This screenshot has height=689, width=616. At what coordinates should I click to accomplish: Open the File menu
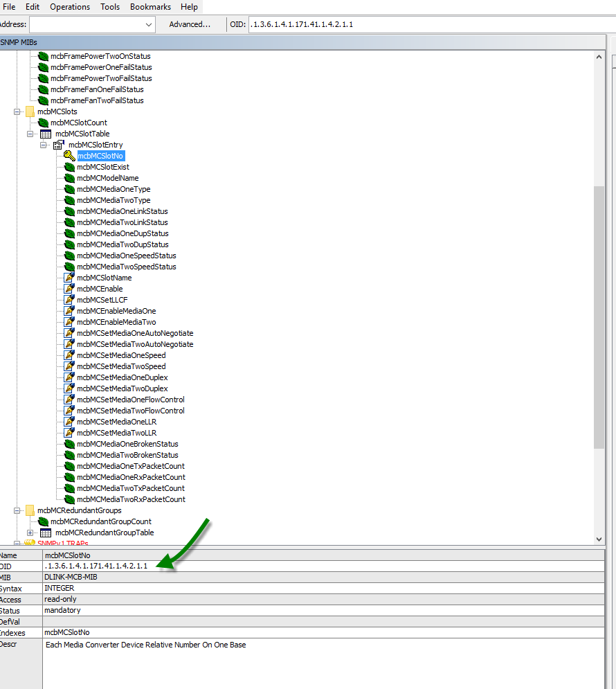[x=9, y=7]
